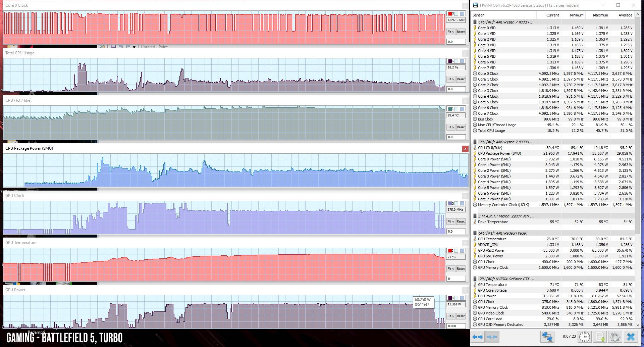Select the S.M.A.R.T. Micron drive group header
Viewport: 644px width, 347px height.
click(x=506, y=216)
